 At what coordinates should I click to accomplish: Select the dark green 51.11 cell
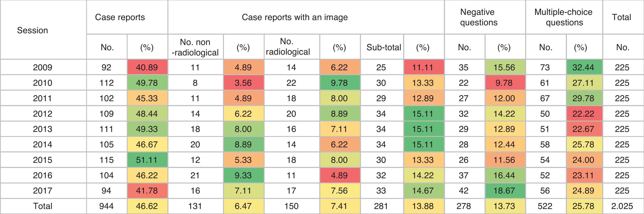click(147, 160)
